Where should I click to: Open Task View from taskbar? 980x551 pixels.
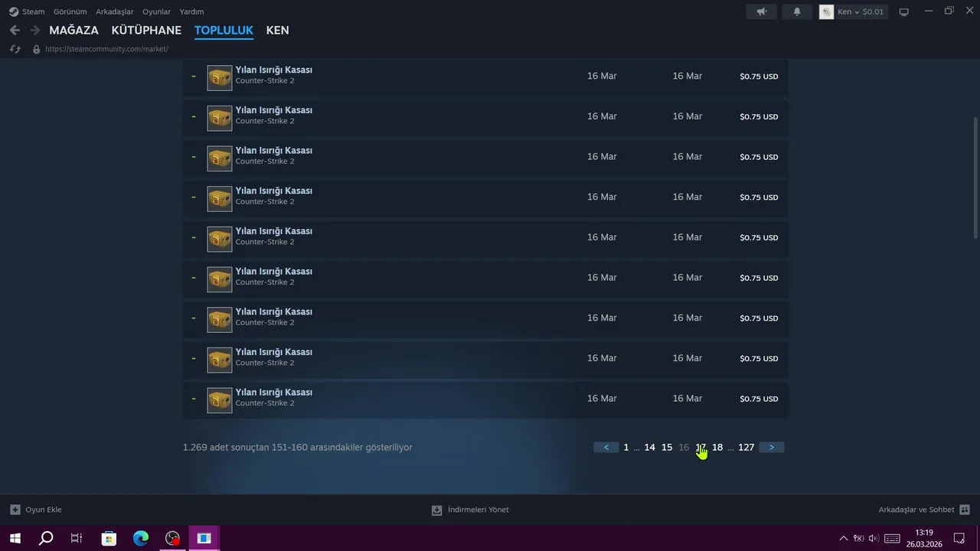(77, 538)
